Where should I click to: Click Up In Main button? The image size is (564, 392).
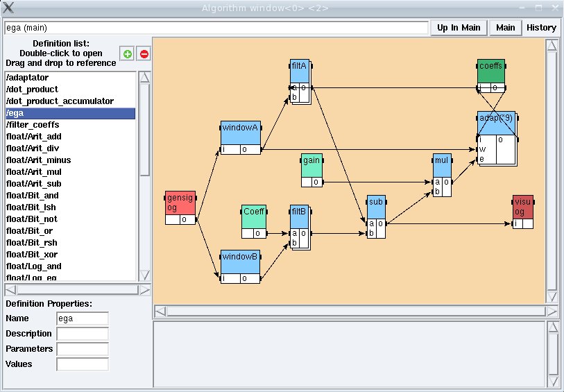tap(459, 28)
